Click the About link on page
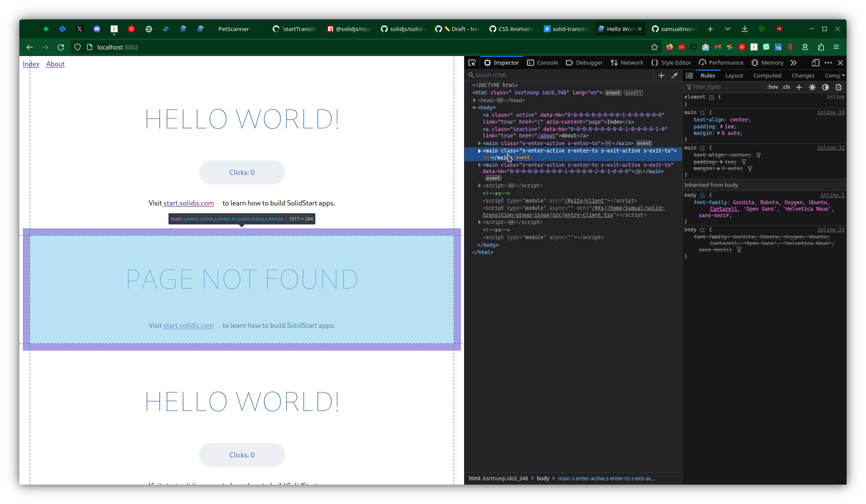The image size is (866, 504). click(x=55, y=64)
